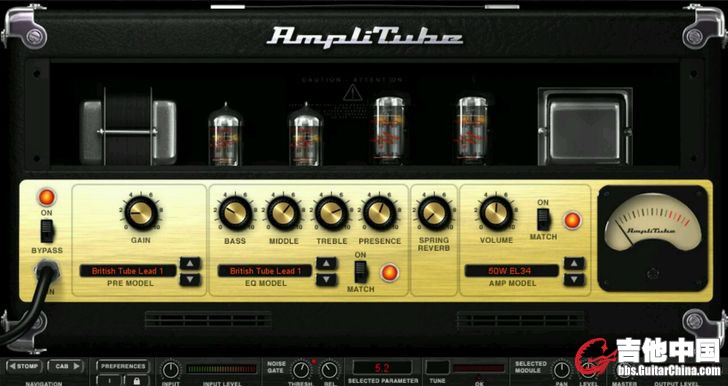Image resolution: width=728 pixels, height=386 pixels.
Task: Navigate to the CAB module
Action: point(65,366)
